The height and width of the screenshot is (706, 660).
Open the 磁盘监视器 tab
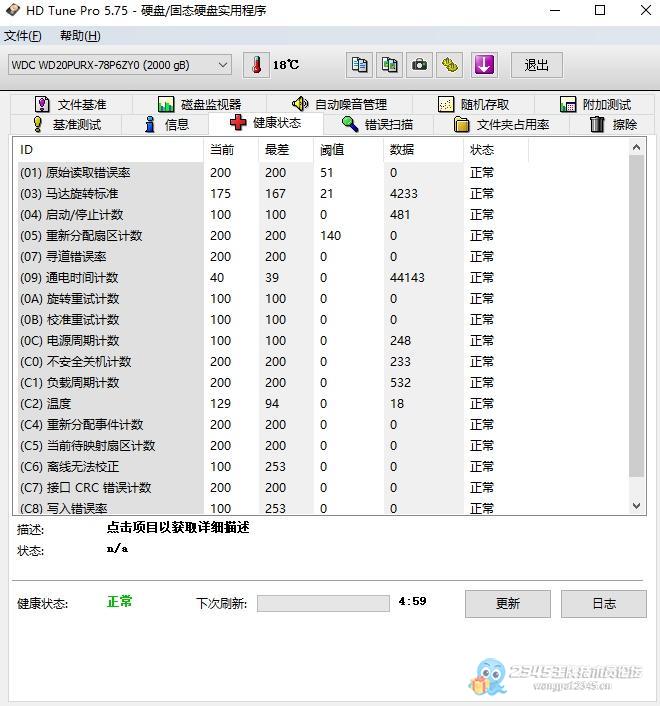[199, 104]
